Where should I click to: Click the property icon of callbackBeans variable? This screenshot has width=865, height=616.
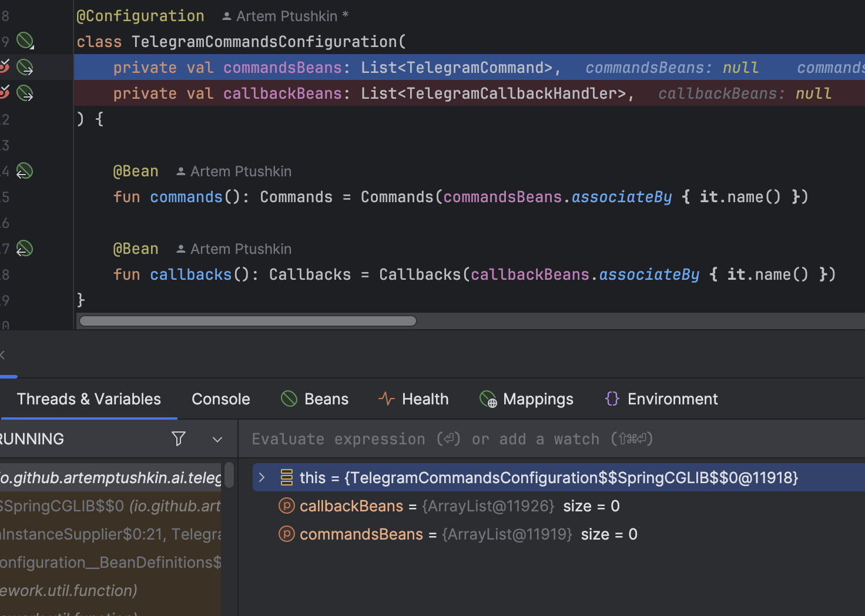287,505
